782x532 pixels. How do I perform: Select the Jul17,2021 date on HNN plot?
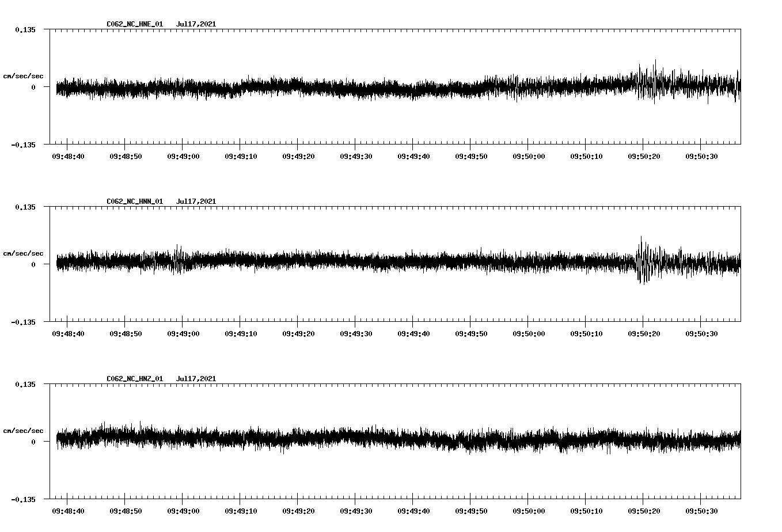[x=196, y=202]
